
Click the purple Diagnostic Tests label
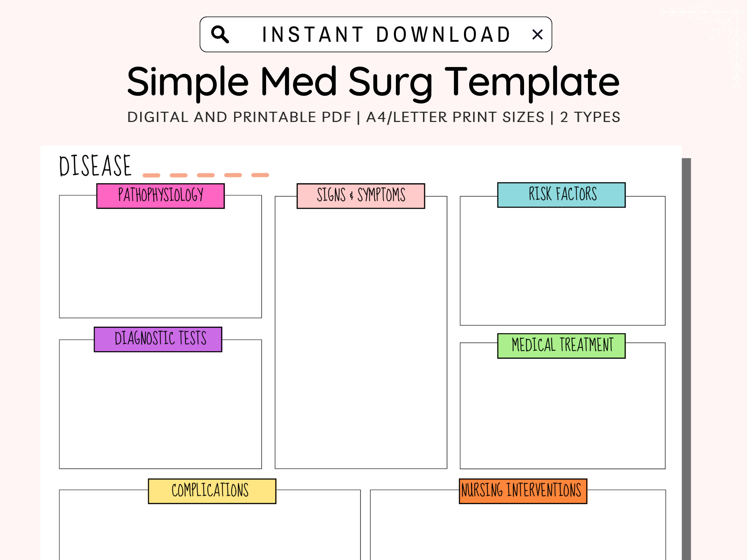point(158,339)
